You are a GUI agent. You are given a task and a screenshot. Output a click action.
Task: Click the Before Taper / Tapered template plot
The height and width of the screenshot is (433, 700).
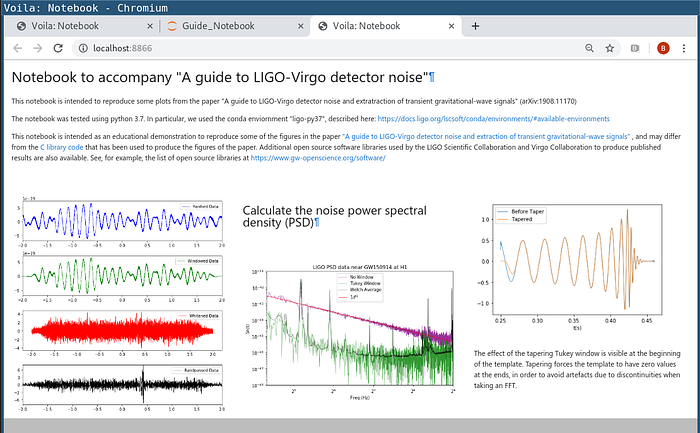coord(573,266)
